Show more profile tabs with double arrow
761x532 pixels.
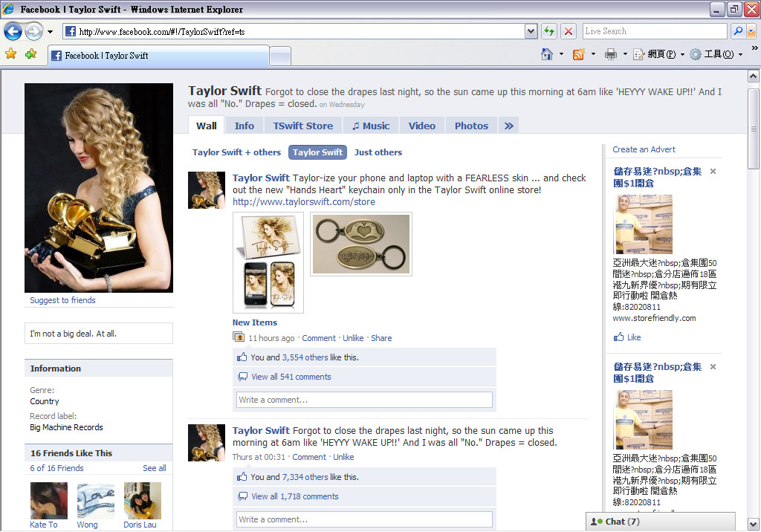(x=508, y=126)
